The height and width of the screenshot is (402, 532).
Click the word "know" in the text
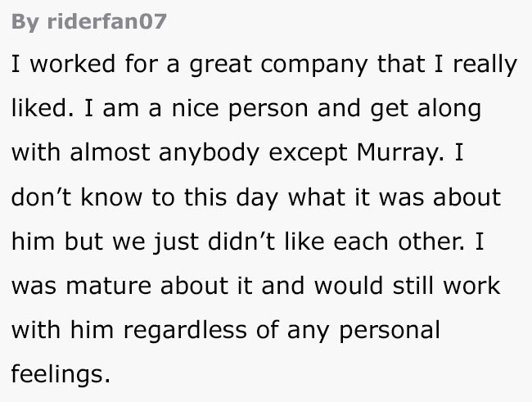[x=102, y=197]
